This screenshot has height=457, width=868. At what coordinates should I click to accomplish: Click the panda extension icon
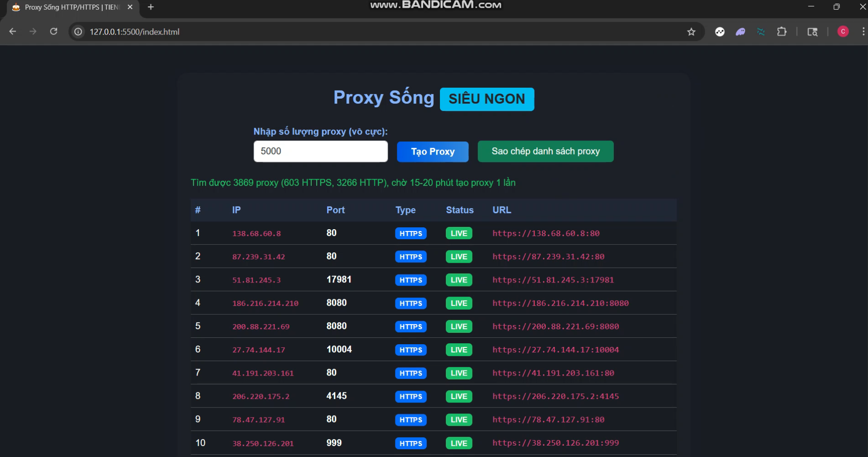tap(720, 31)
